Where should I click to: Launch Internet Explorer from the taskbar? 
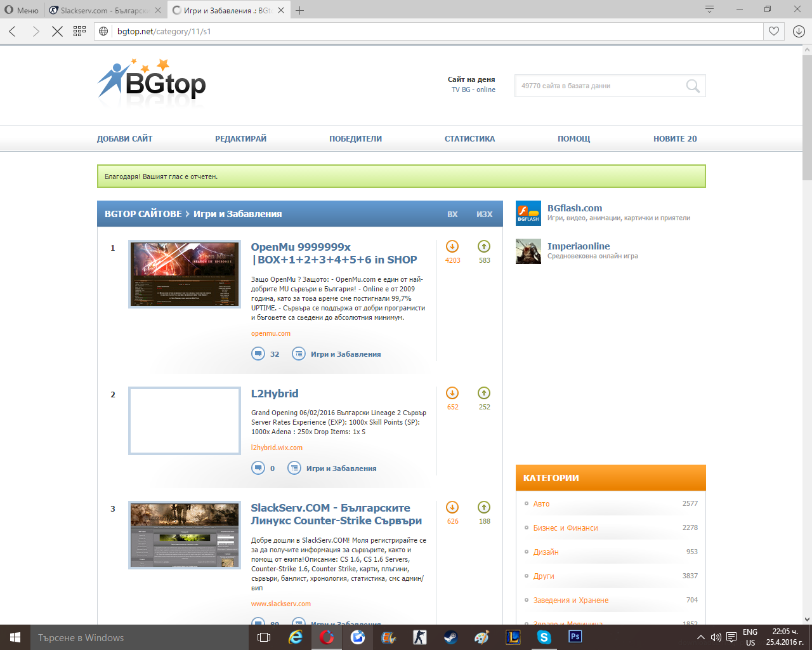296,637
